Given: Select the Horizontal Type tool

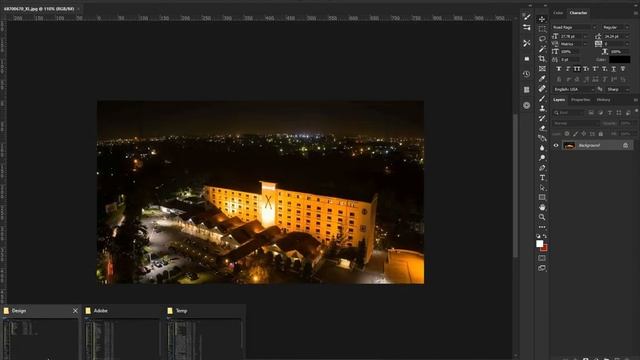Looking at the screenshot, I should 542,178.
